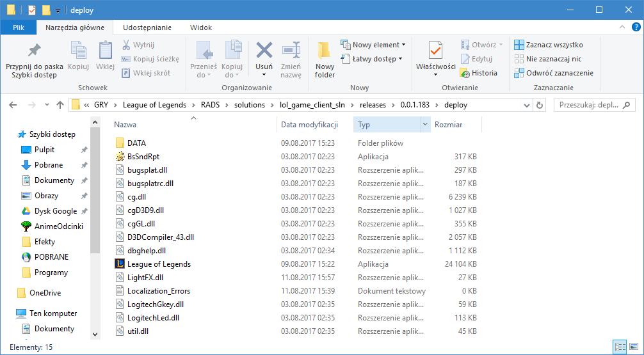Click Nie zaznaczaj nic
The image size is (644, 355).
[548, 59]
